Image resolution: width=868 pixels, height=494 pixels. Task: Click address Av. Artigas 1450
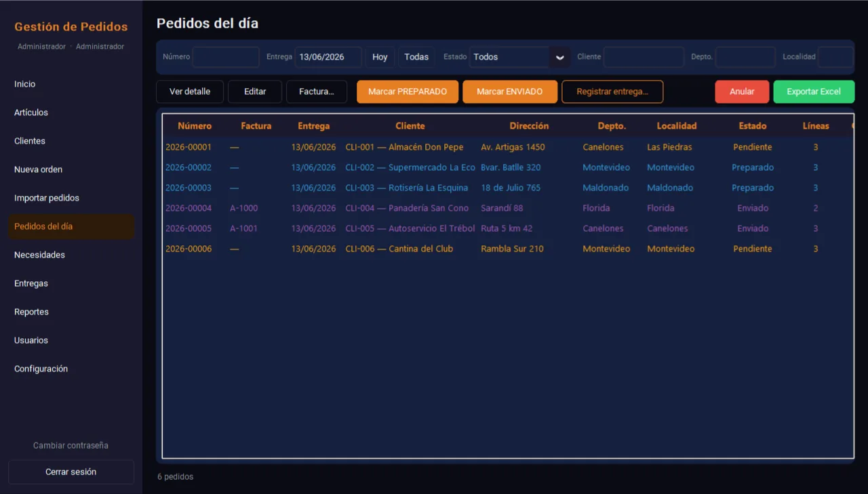(513, 147)
